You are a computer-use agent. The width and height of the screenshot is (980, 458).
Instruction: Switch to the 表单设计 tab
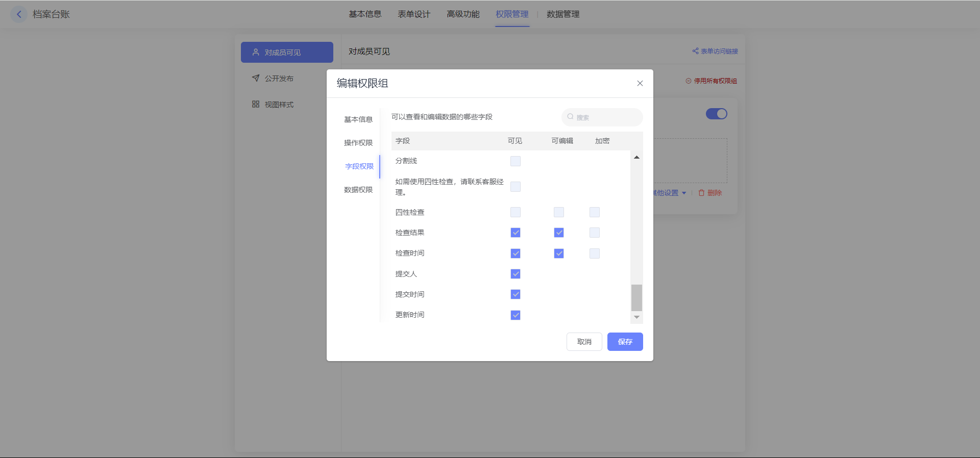click(x=414, y=14)
